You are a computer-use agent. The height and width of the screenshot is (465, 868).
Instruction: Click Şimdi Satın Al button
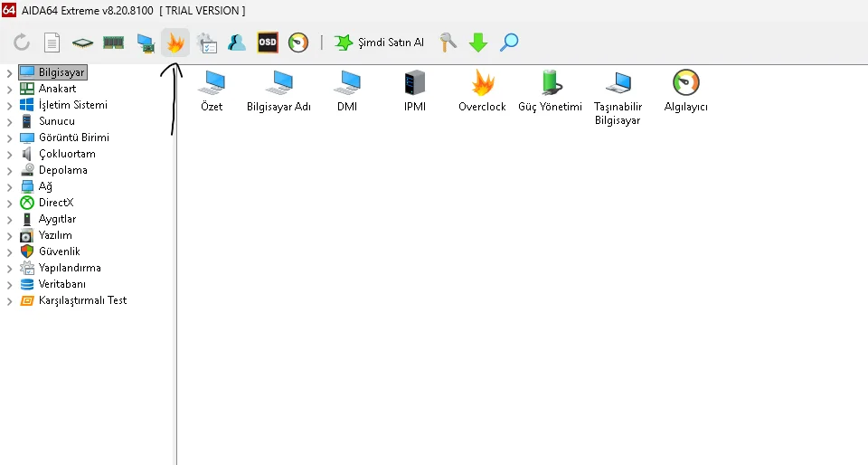[x=379, y=43]
